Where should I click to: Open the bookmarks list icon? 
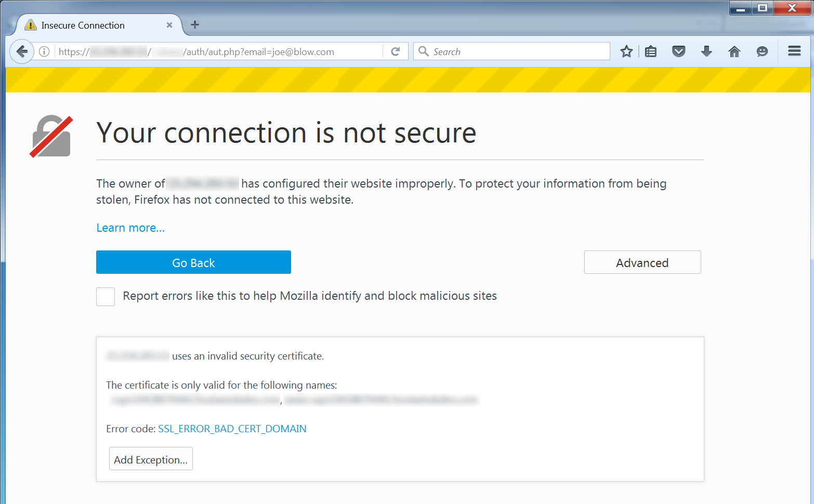[651, 51]
